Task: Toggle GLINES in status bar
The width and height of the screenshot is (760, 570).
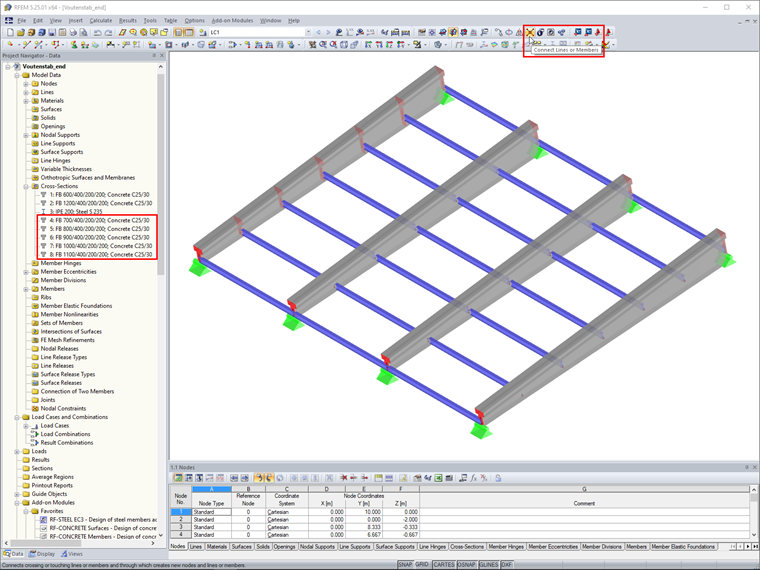Action: 488,565
